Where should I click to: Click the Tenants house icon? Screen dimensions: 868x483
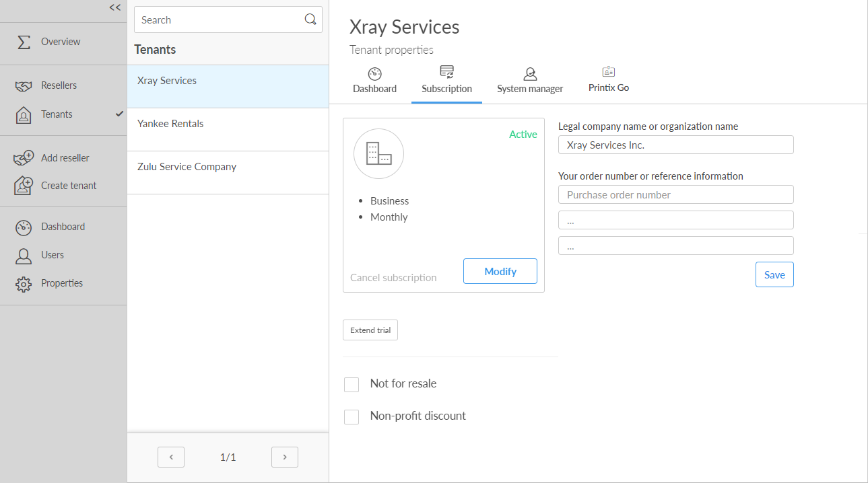point(24,115)
